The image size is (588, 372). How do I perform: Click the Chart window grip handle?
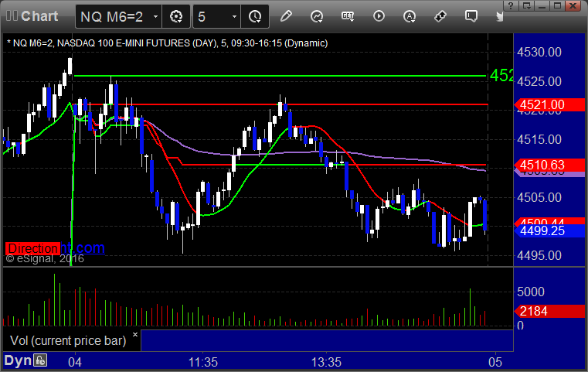pos(12,16)
